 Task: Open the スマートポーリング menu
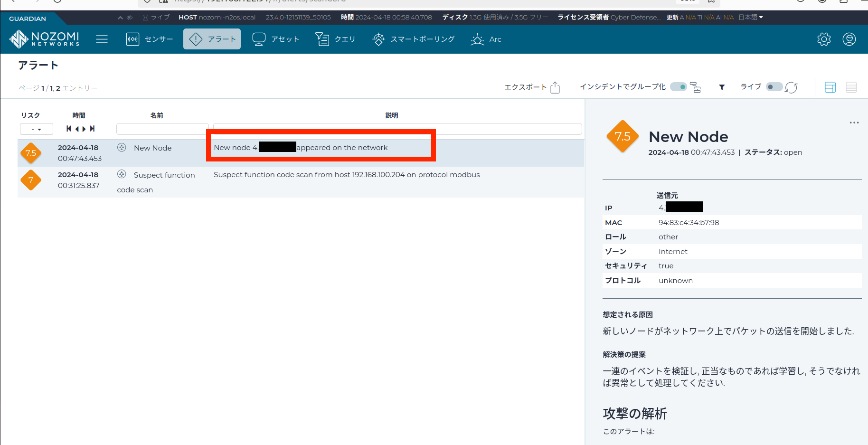click(x=414, y=39)
